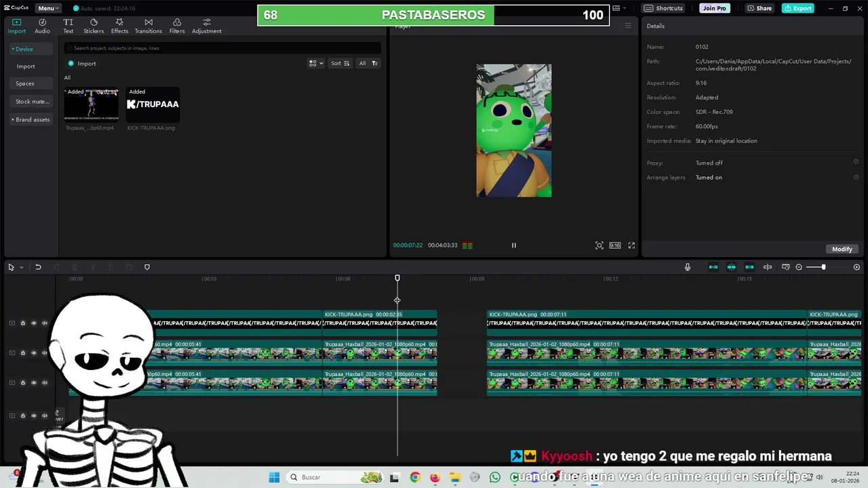
Task: Toggle linkage in timeline toolbar
Action: pyautogui.click(x=749, y=267)
